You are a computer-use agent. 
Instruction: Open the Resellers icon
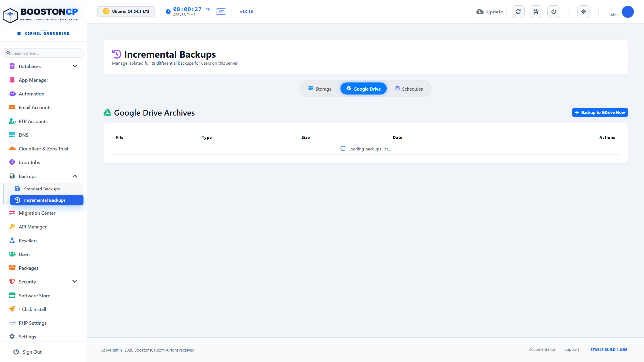pyautogui.click(x=12, y=241)
